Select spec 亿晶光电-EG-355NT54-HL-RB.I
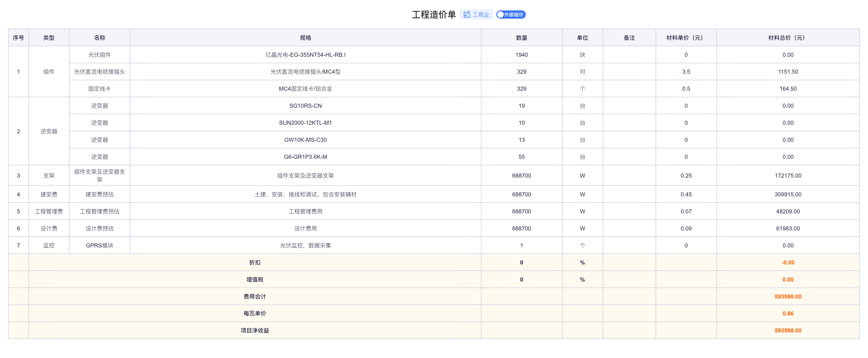 click(x=305, y=55)
